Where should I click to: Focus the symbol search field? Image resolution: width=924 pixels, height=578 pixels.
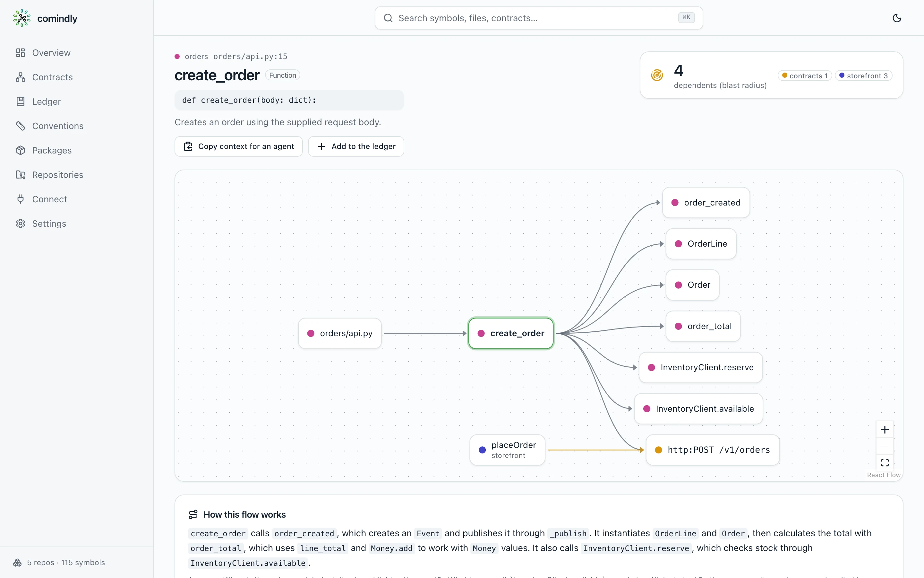click(539, 18)
